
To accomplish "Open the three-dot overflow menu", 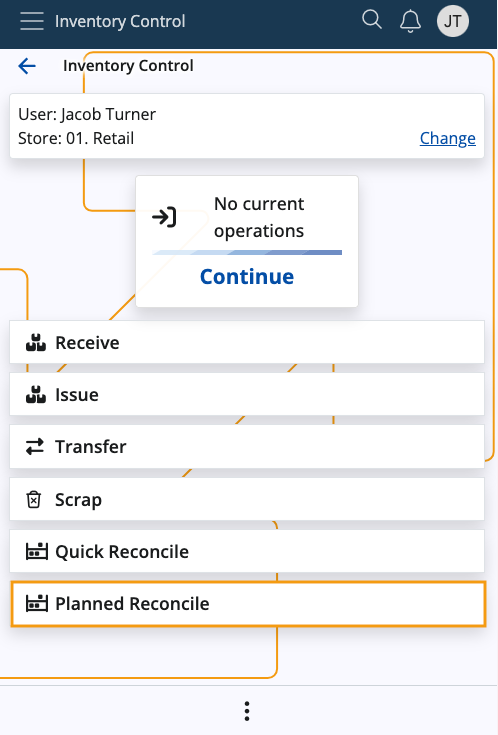I will 247,711.
